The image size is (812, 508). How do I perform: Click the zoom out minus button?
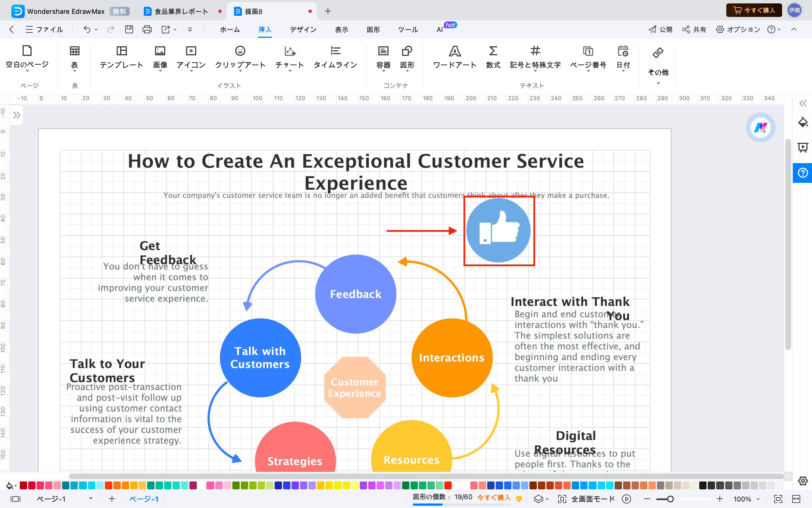point(647,499)
